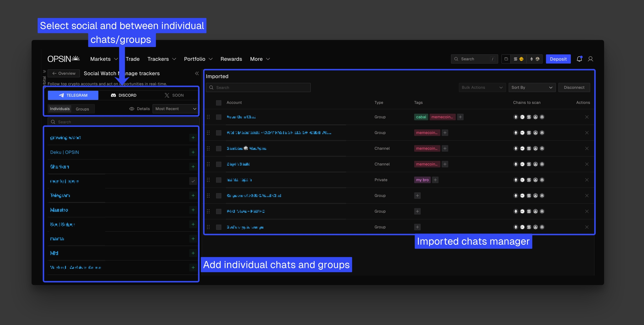Expand the Bulk Actions dropdown

[x=482, y=88]
